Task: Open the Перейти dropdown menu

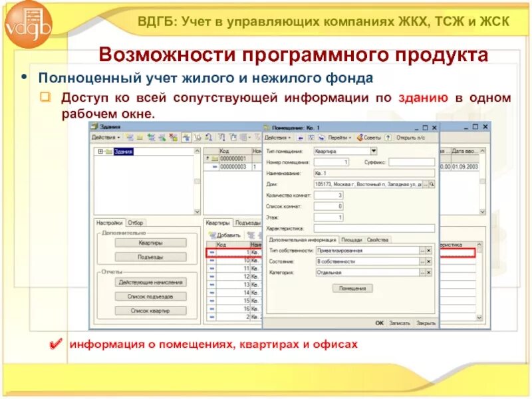Action: coord(339,138)
